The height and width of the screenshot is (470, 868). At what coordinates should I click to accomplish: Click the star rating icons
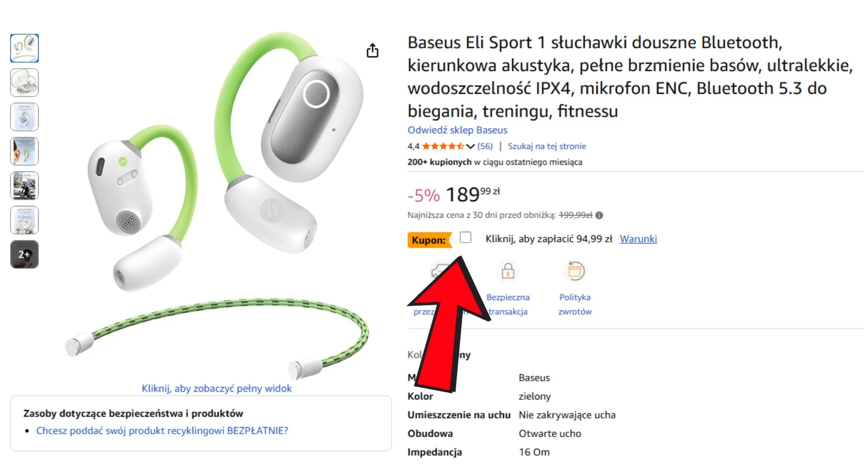pyautogui.click(x=443, y=146)
